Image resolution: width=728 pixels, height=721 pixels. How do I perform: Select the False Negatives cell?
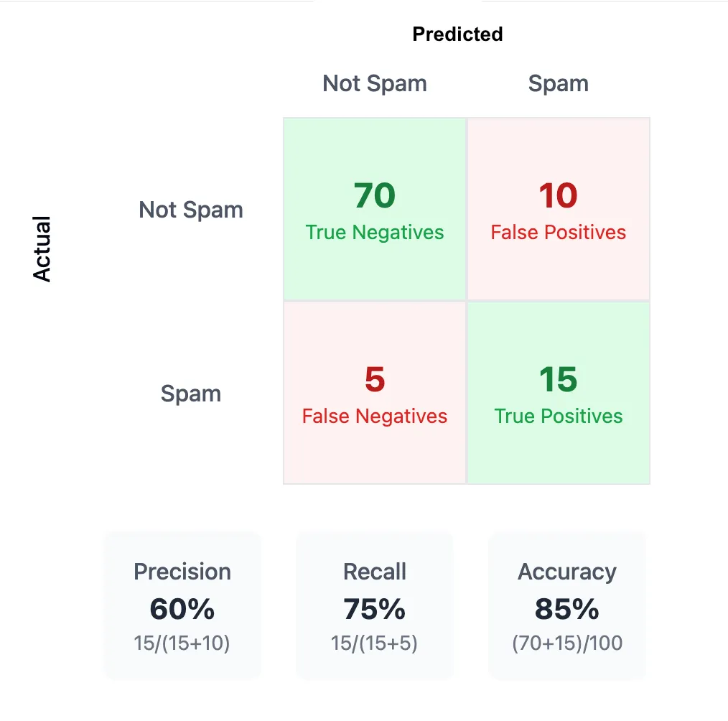(375, 393)
